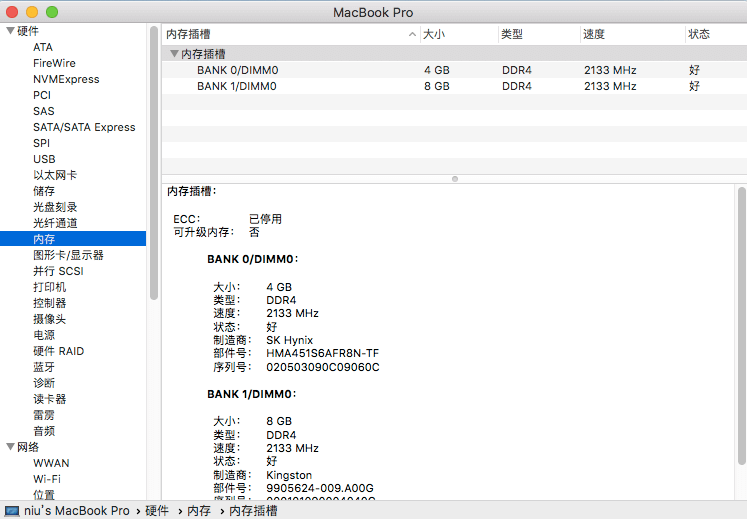Go to 内存 in the path bar
747x519 pixels.
199,511
